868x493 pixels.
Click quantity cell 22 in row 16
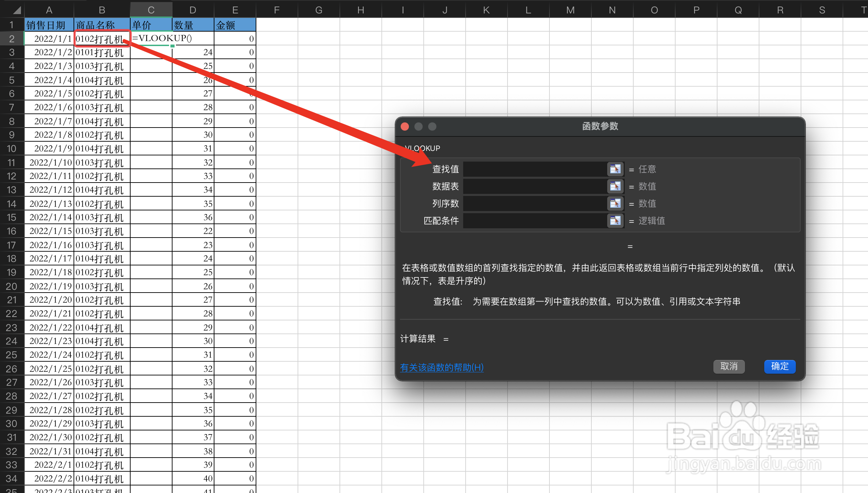tap(193, 231)
